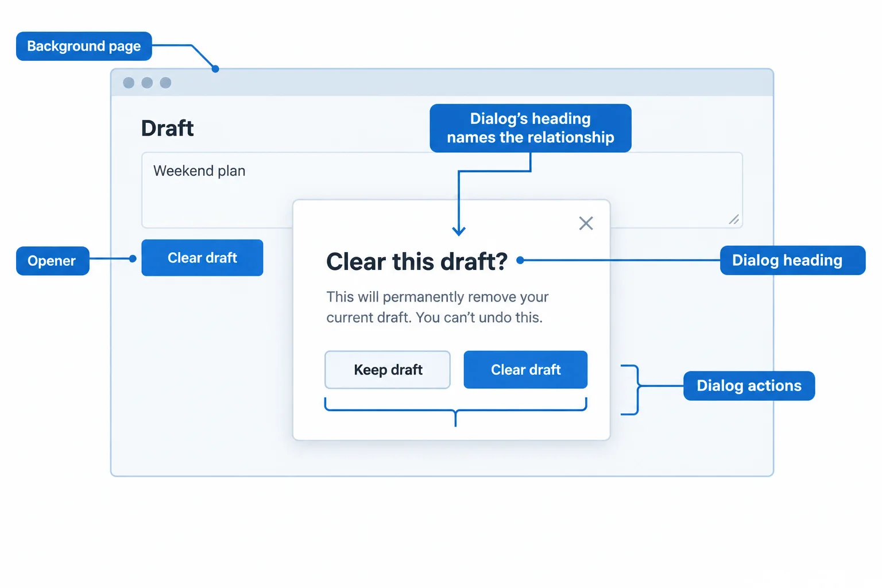This screenshot has width=882, height=588.
Task: Click the background page's Clear draft button
Action: (x=202, y=258)
